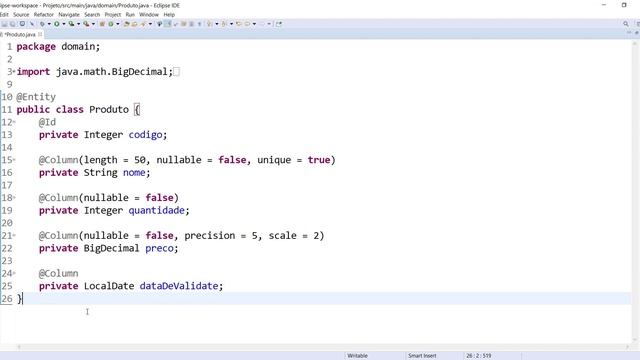Click the Smart Insert status entry

(422, 356)
